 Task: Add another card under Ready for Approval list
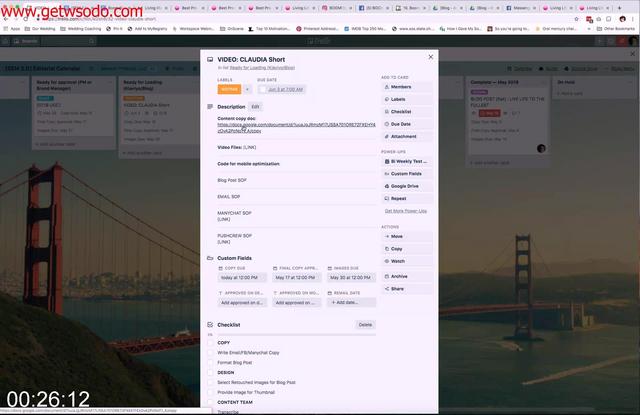[56, 144]
